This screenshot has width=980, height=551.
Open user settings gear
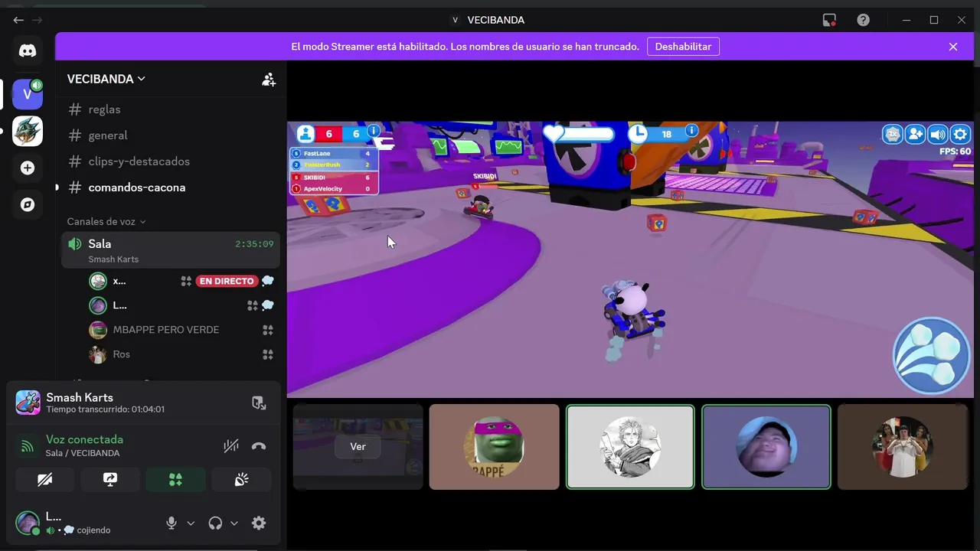(259, 523)
